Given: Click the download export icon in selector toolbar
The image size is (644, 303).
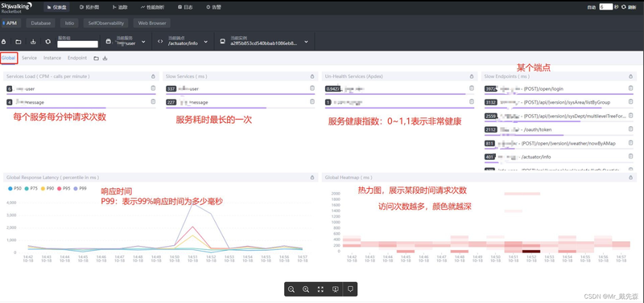Looking at the screenshot, I should point(33,42).
